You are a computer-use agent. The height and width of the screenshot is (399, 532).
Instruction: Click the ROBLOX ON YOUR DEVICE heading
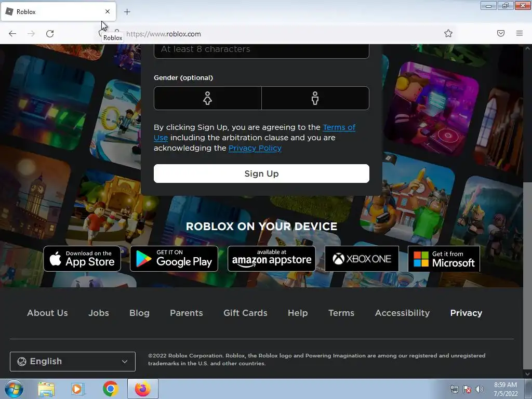tap(261, 227)
